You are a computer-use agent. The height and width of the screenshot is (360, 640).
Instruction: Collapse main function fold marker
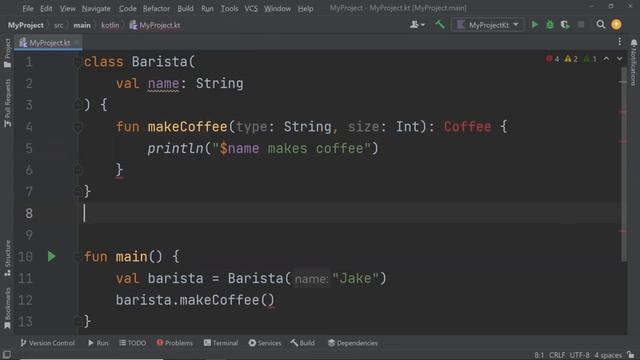[77, 257]
